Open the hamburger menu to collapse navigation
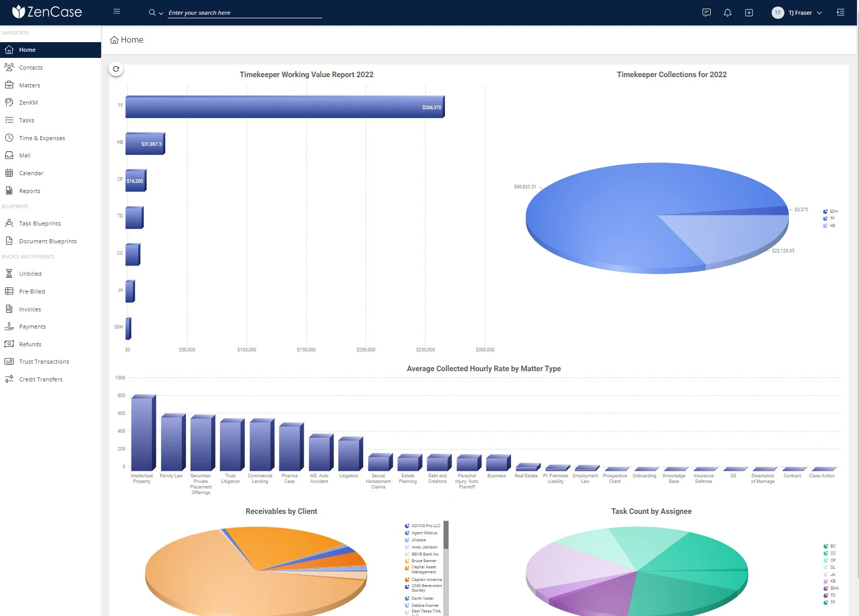This screenshot has height=616, width=859. click(116, 11)
